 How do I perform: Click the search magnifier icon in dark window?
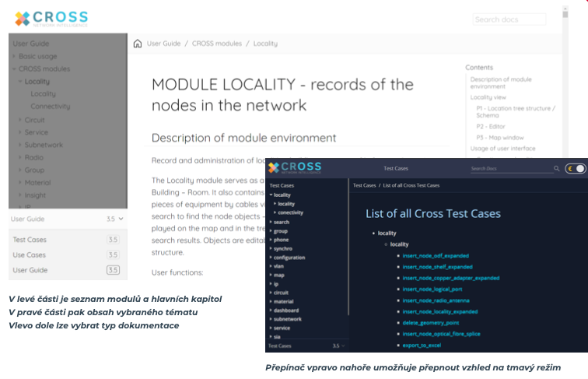click(x=557, y=168)
